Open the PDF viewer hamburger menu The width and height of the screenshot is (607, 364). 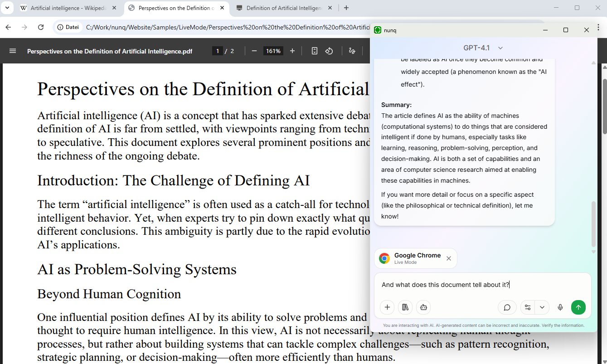[13, 51]
